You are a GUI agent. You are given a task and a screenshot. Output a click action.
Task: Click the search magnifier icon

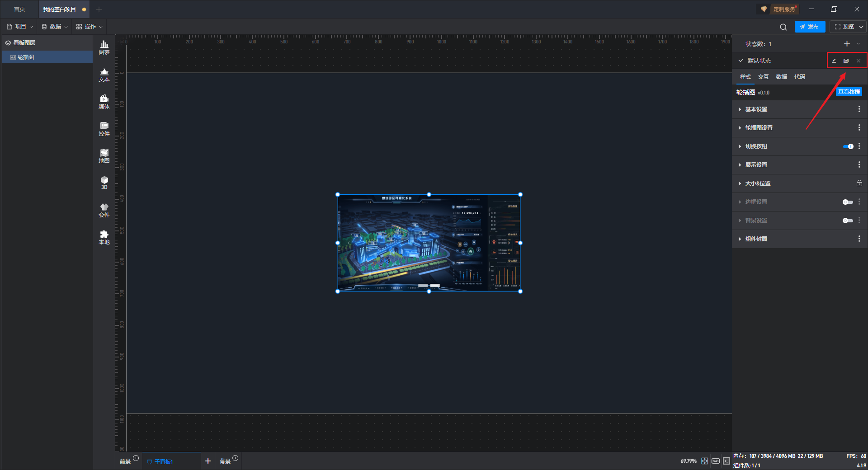point(783,27)
